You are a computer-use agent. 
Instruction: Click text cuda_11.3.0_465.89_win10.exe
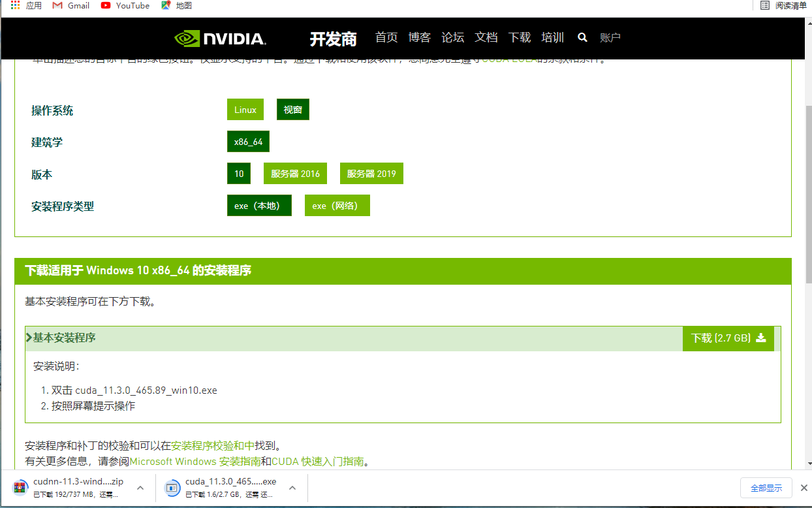(146, 390)
